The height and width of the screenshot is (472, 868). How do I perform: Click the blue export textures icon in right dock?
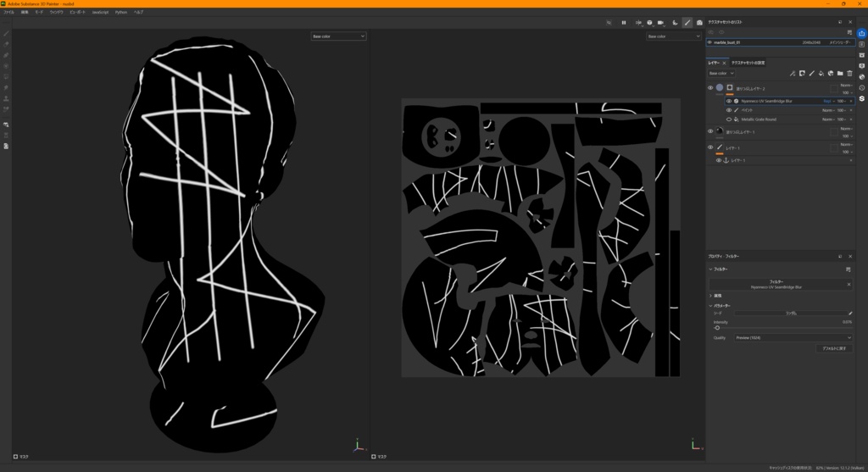coord(861,33)
